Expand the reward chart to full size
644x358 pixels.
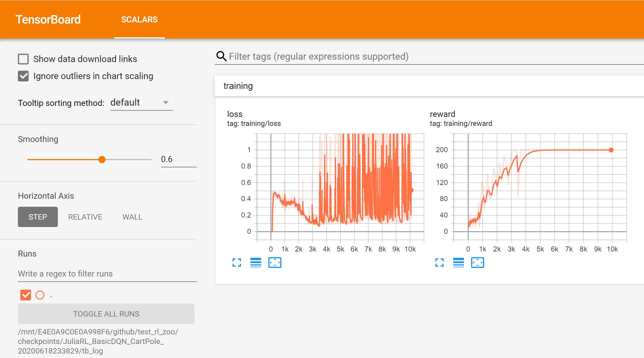pyautogui.click(x=439, y=263)
